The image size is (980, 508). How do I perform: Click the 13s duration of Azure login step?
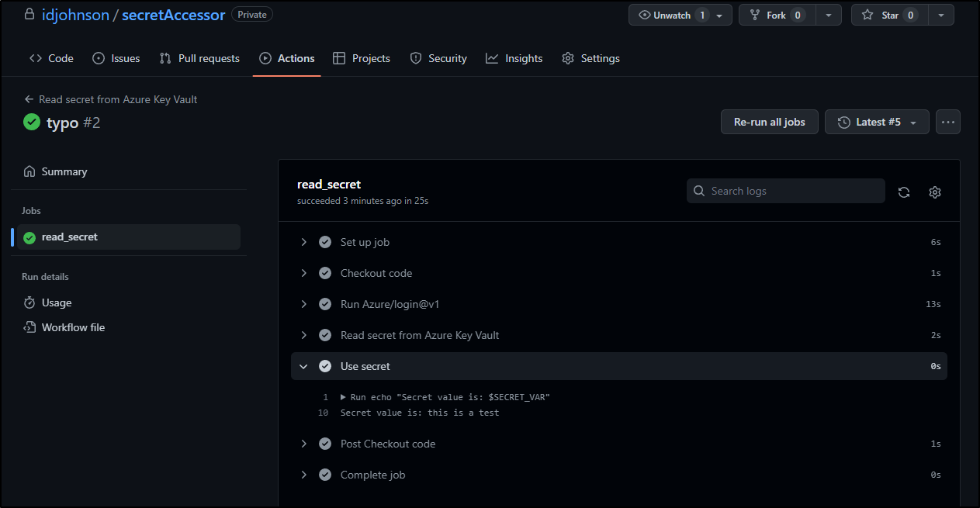(x=933, y=304)
